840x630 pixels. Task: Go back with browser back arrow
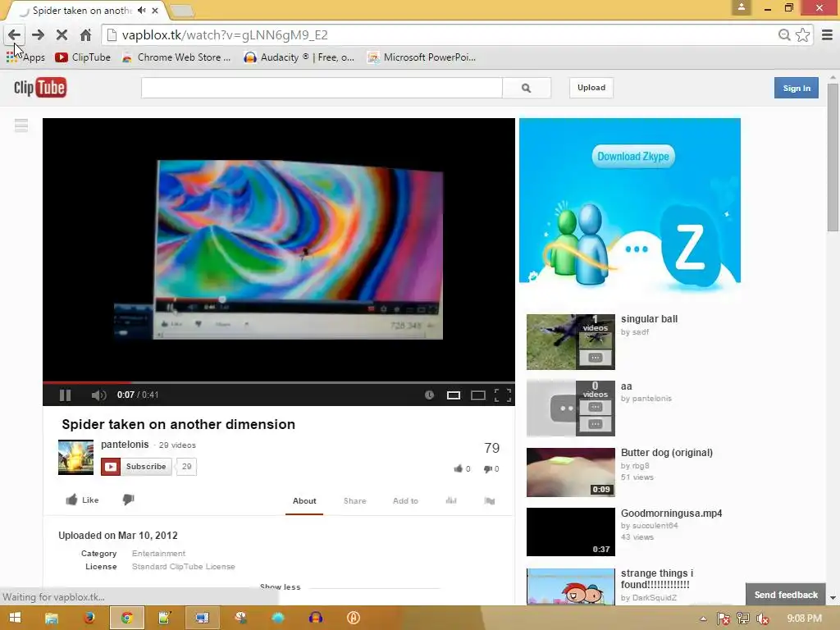pyautogui.click(x=15, y=34)
